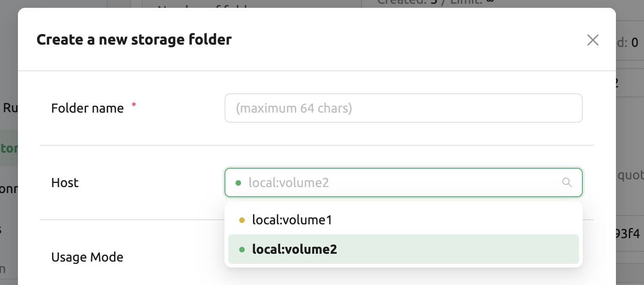Select local:volume1 from the host list
The height and width of the screenshot is (285, 644).
pyautogui.click(x=292, y=220)
